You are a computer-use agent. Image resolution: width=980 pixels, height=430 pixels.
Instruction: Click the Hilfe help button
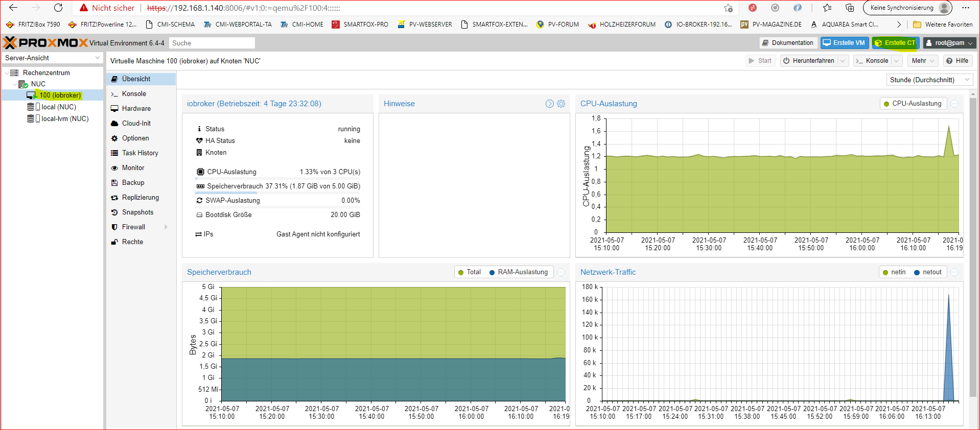coord(957,61)
